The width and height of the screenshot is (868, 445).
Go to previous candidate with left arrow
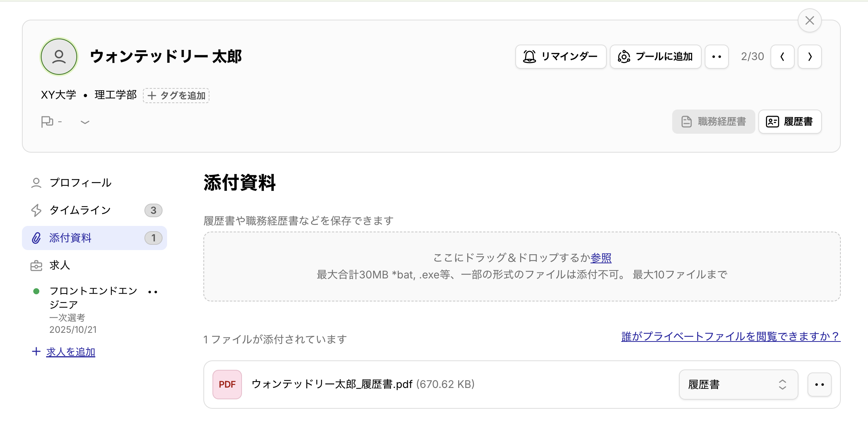[x=782, y=57]
